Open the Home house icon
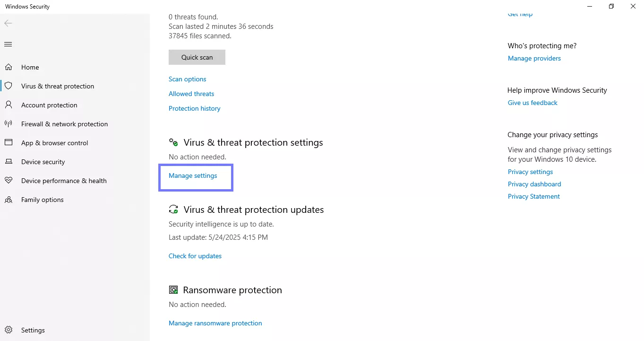This screenshot has width=644, height=341. [x=8, y=67]
